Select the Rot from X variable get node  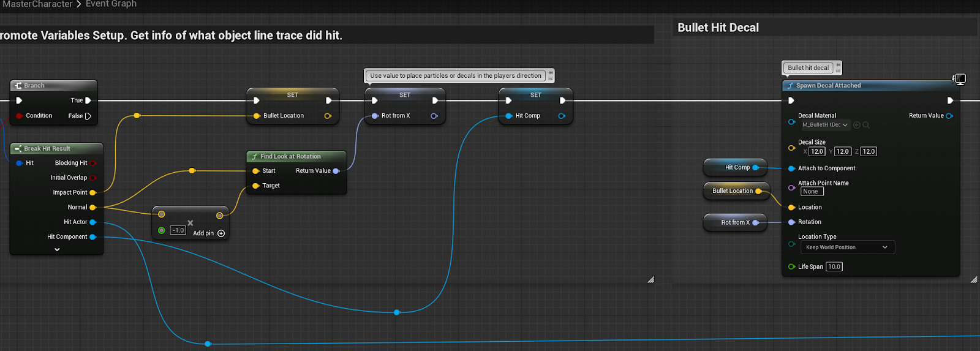click(x=736, y=222)
